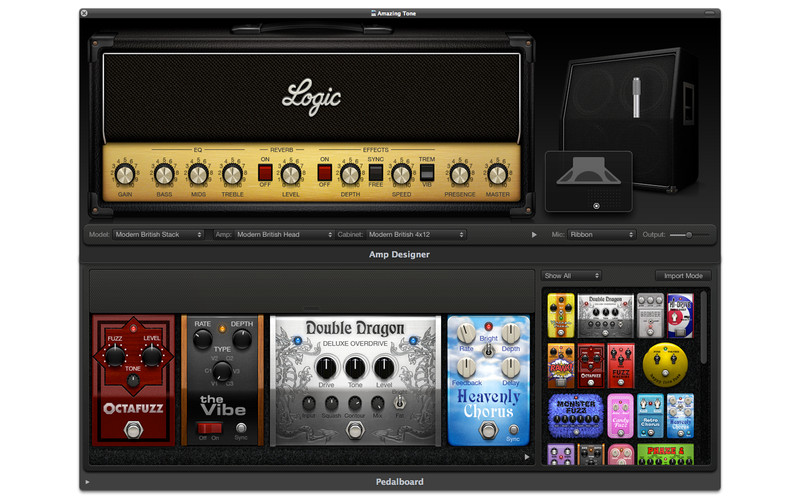
Task: Click the Import Mode button
Action: pos(683,276)
